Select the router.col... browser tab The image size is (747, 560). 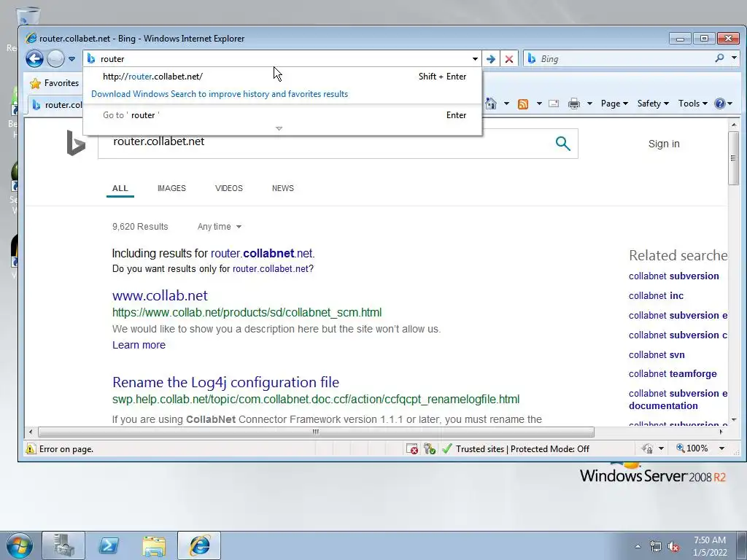[56, 105]
